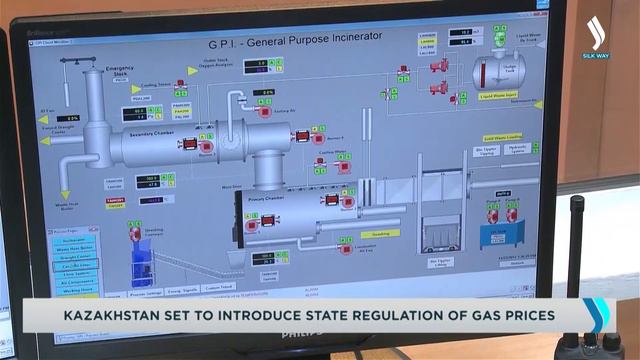The image size is (640, 360).
Task: Click the yellow Liquid Waste Inject label
Action: (x=498, y=96)
